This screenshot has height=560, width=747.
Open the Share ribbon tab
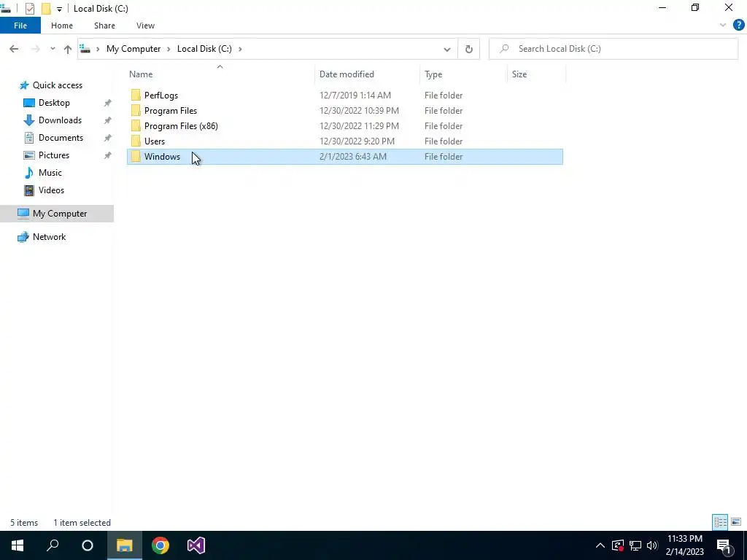coord(104,26)
